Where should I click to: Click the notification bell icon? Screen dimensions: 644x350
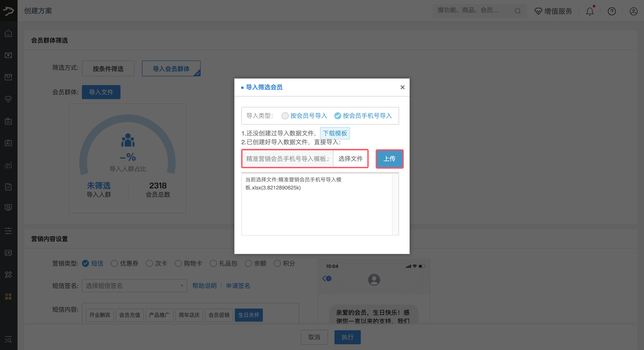point(589,11)
